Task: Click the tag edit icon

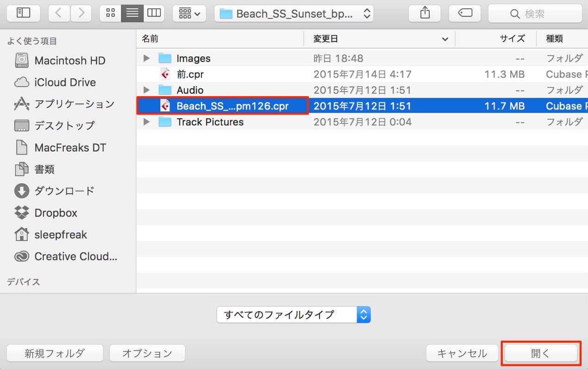Action: pyautogui.click(x=465, y=13)
